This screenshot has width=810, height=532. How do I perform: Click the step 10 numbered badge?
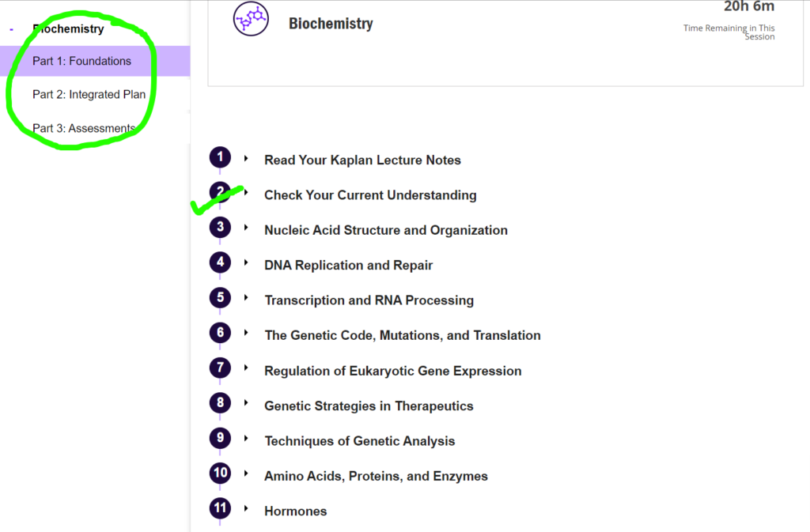tap(220, 473)
